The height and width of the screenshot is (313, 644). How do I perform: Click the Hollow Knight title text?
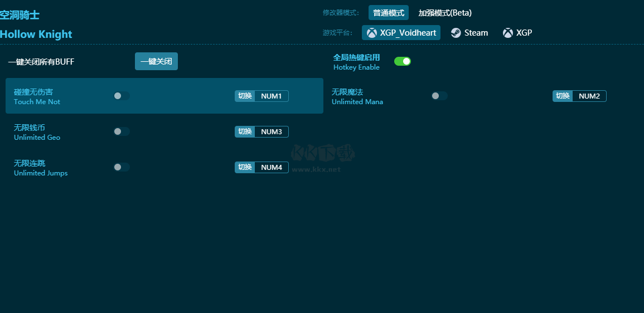(36, 34)
